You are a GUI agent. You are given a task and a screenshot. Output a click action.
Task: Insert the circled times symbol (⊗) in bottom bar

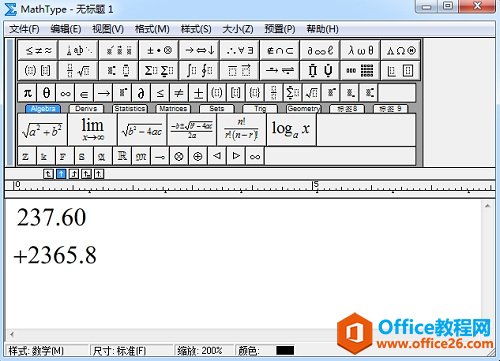179,156
